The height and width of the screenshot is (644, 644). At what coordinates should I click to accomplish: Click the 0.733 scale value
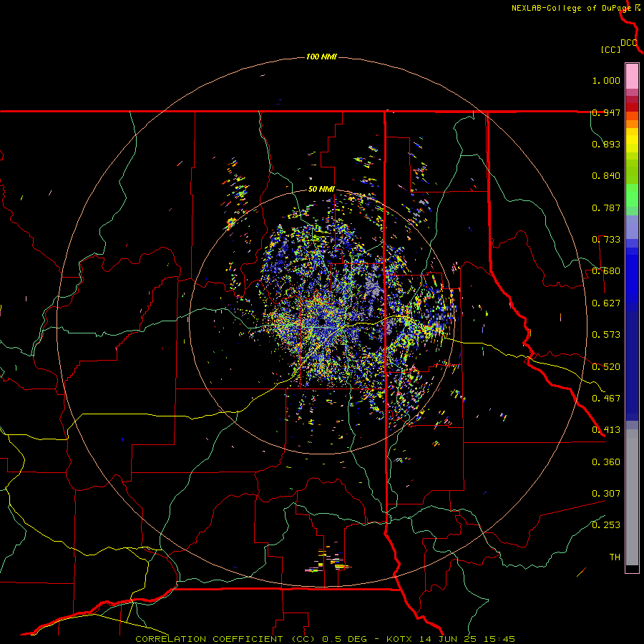click(x=606, y=240)
